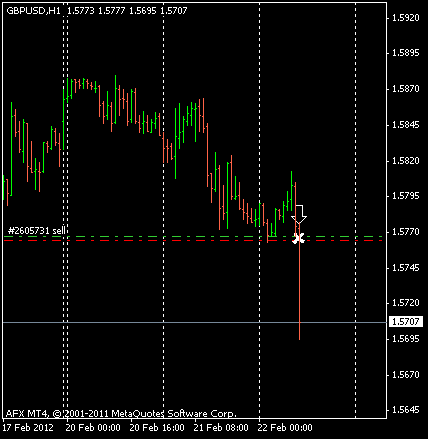Click price scale value 1.5820
The image size is (428, 439).
pos(406,161)
